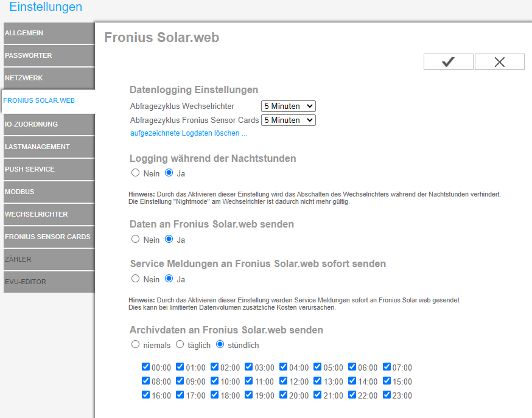The height and width of the screenshot is (418, 532).
Task: Select Nein for night-hours logging
Action: pyautogui.click(x=135, y=173)
